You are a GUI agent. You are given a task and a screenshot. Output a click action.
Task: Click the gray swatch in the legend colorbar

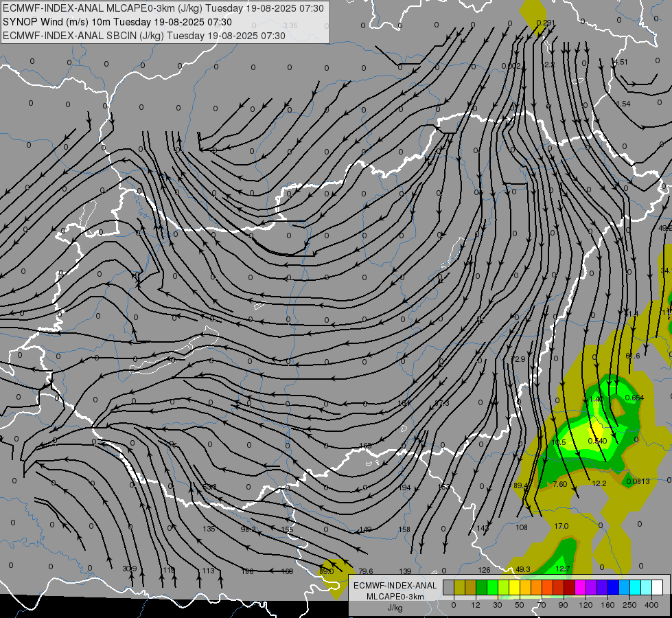[x=448, y=587]
